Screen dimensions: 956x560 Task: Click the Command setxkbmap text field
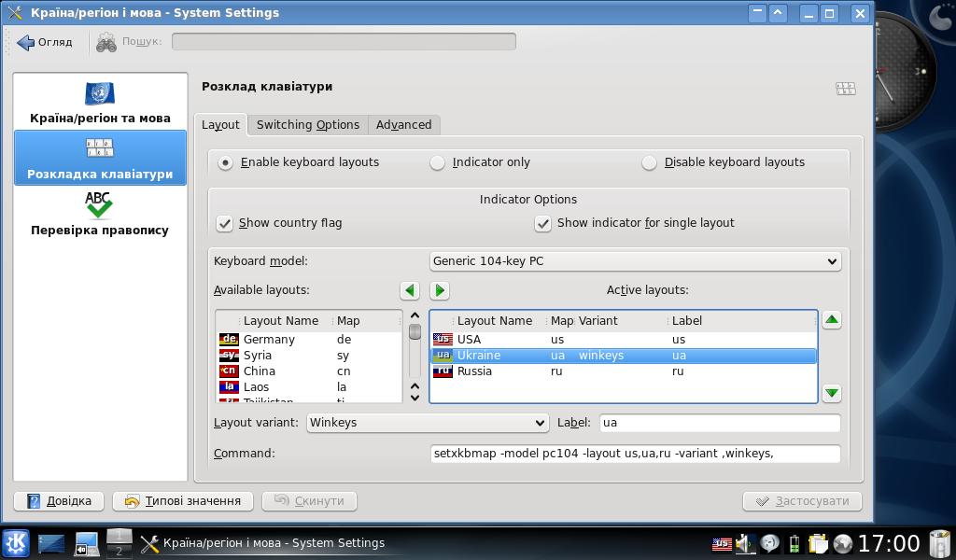coord(635,454)
